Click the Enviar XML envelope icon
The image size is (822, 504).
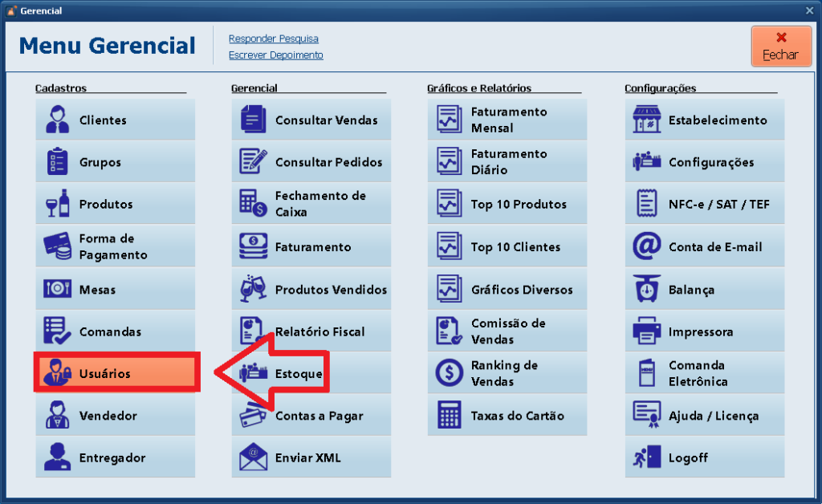click(x=254, y=457)
